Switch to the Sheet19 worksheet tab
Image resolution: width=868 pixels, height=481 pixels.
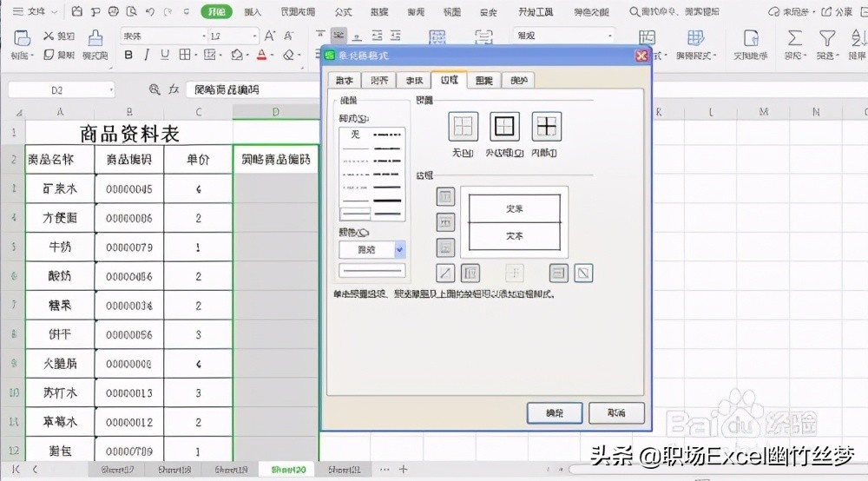(x=231, y=470)
